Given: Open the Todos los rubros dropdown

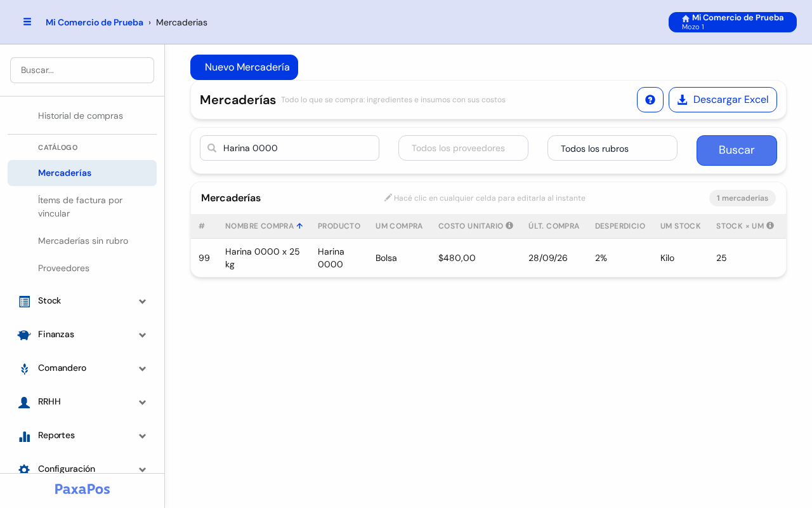Looking at the screenshot, I should (x=612, y=148).
